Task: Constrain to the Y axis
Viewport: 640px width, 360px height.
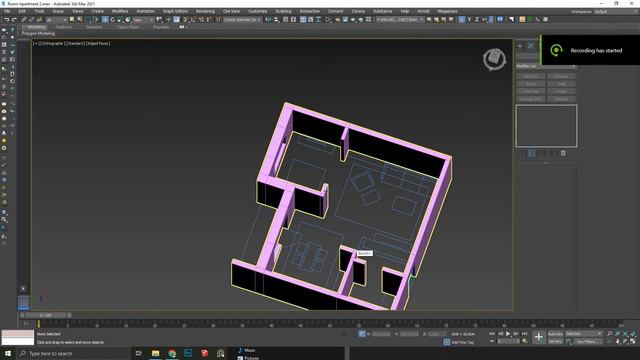Action: (469, 19)
